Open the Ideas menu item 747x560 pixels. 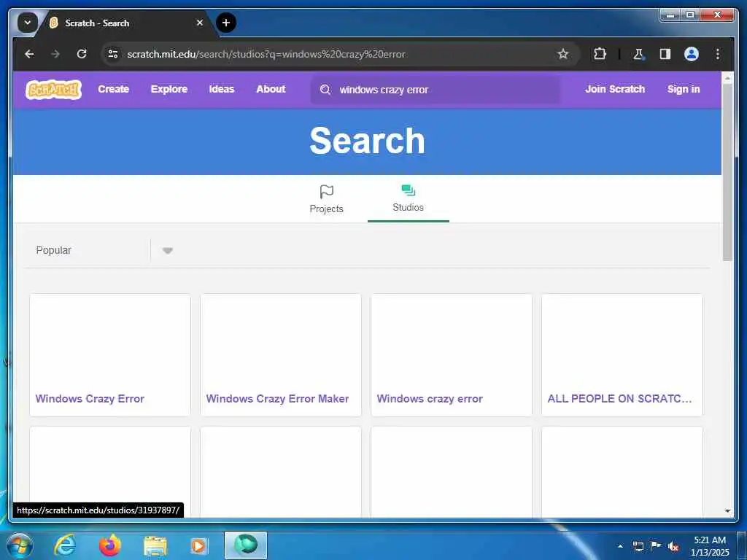point(222,89)
